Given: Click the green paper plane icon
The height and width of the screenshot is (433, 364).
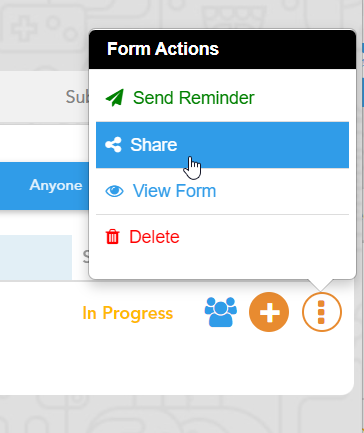Looking at the screenshot, I should coord(115,98).
